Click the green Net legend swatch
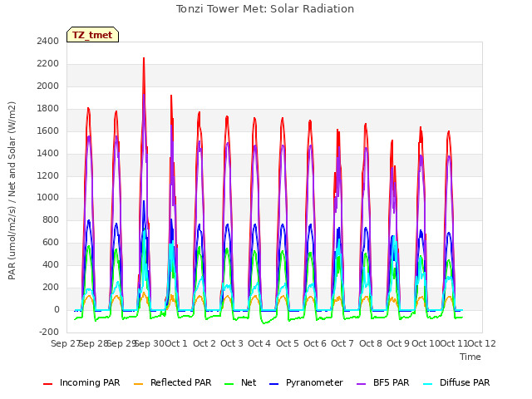The height and width of the screenshot is (399, 532). click(229, 384)
